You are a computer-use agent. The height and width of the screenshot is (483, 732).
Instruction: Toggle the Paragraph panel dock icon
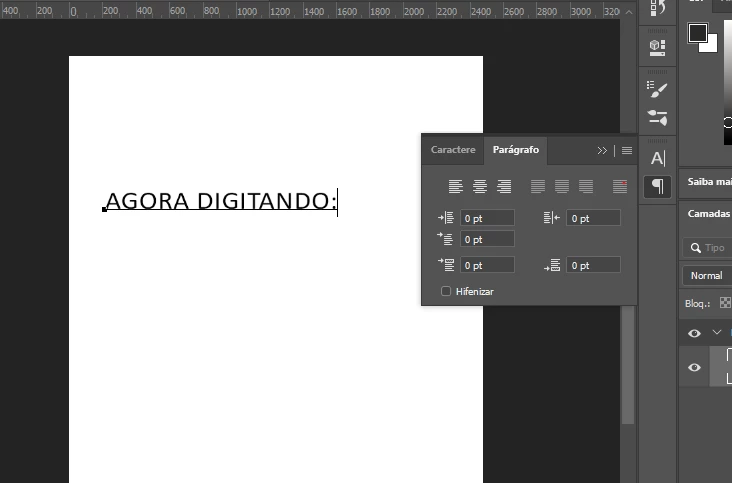[x=657, y=187]
